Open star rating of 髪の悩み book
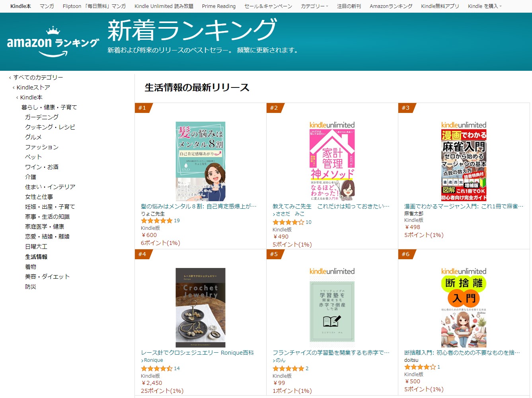The width and height of the screenshot is (532, 398). point(157,221)
